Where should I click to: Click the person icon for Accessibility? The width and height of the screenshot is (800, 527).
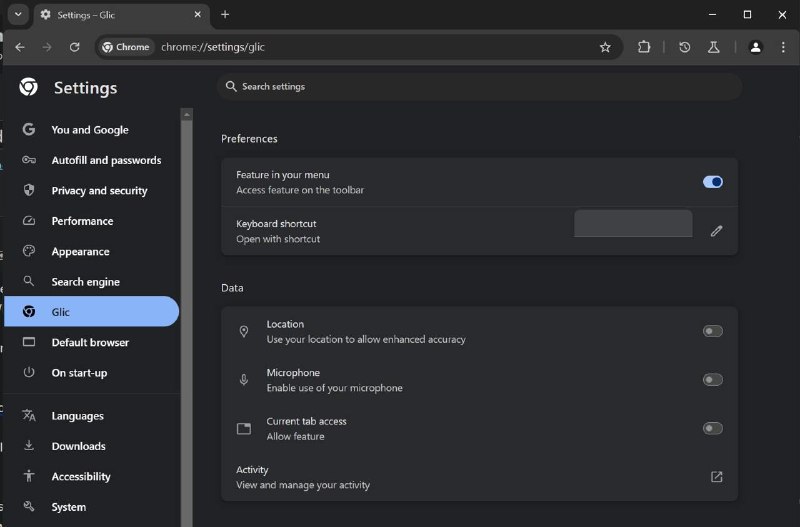click(x=29, y=476)
